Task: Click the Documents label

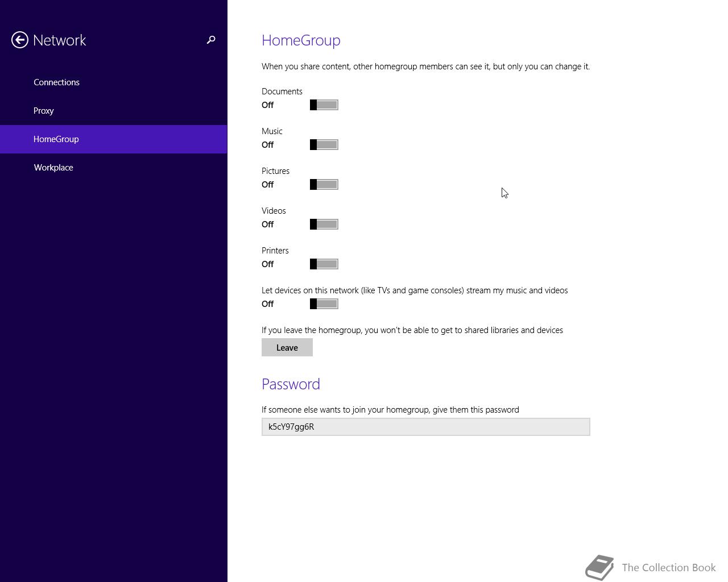Action: point(282,92)
